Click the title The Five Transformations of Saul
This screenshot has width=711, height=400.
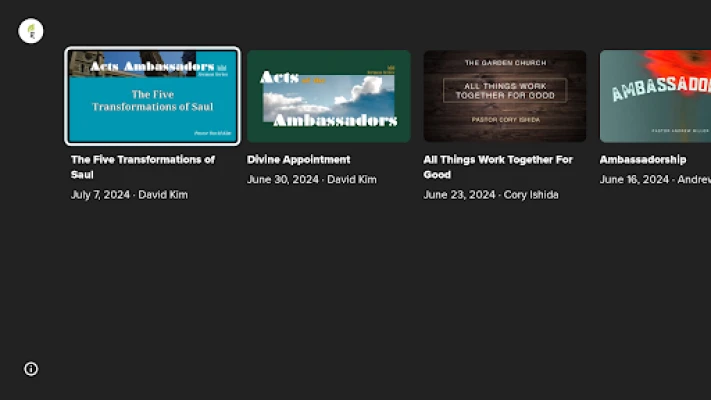[x=143, y=167]
